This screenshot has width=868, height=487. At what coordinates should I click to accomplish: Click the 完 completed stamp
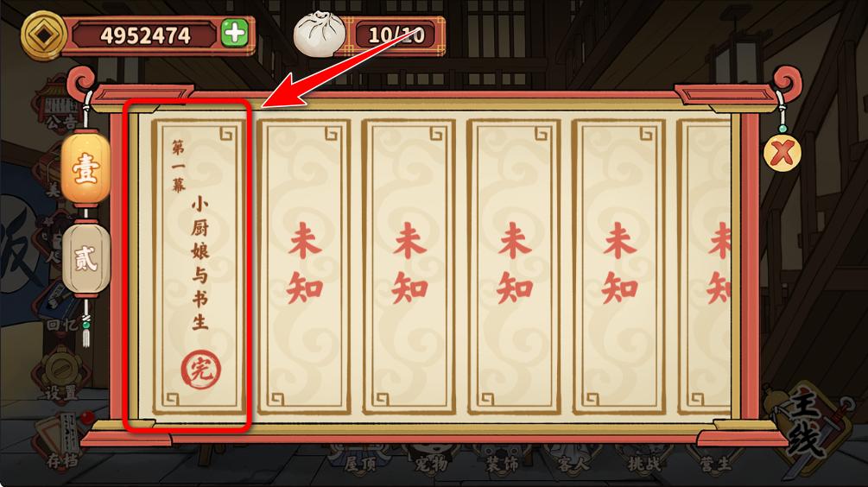click(x=200, y=369)
